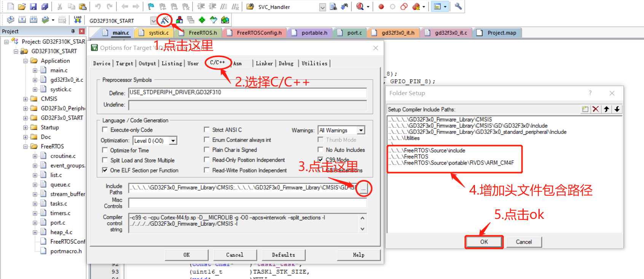This screenshot has width=644, height=279.
Task: Toggle Enum Container always int
Action: tap(207, 140)
